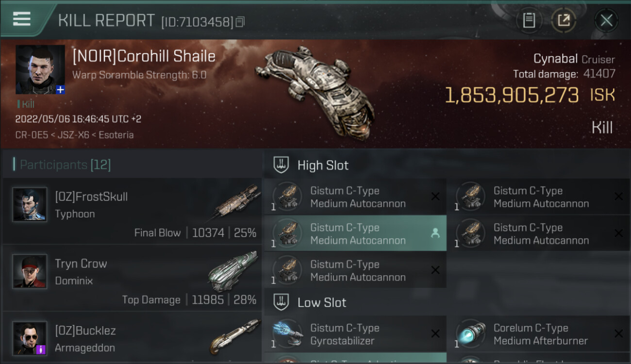Click Corohill Shaile's portrait plus badge

60,89
